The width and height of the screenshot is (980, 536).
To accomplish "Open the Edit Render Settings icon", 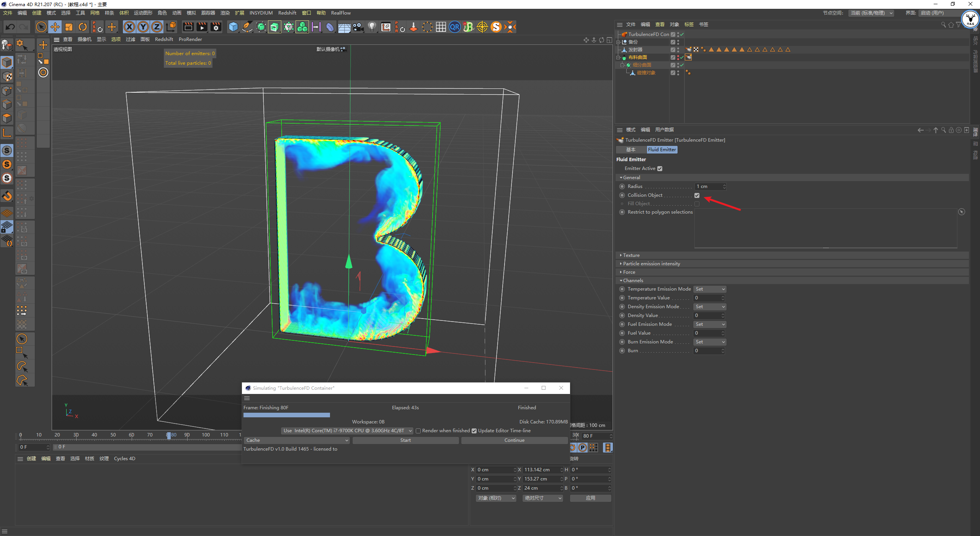I will [x=216, y=27].
